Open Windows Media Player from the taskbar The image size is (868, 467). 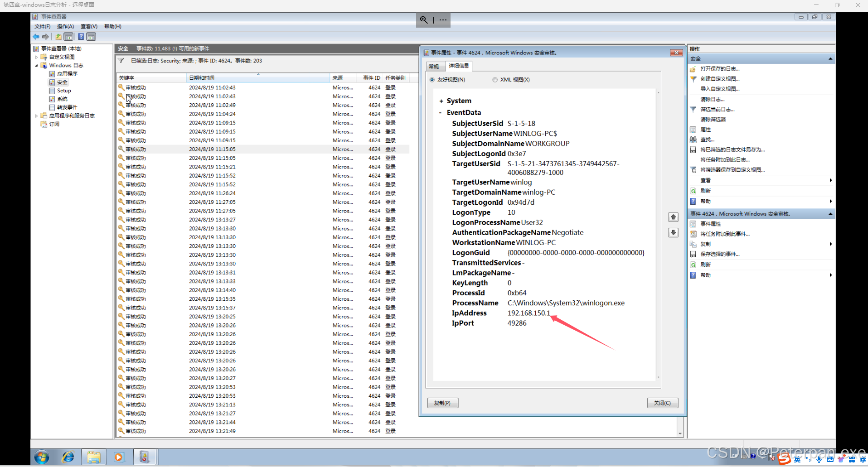click(x=119, y=457)
